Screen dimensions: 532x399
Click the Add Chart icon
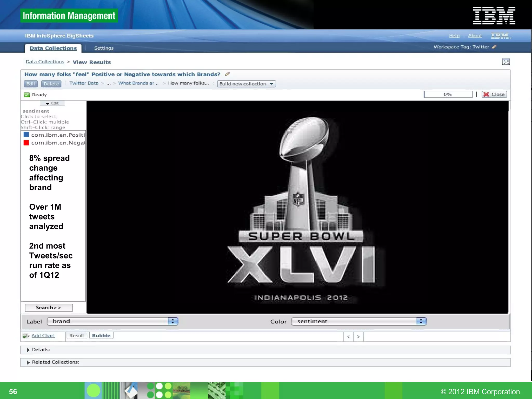[x=26, y=336]
